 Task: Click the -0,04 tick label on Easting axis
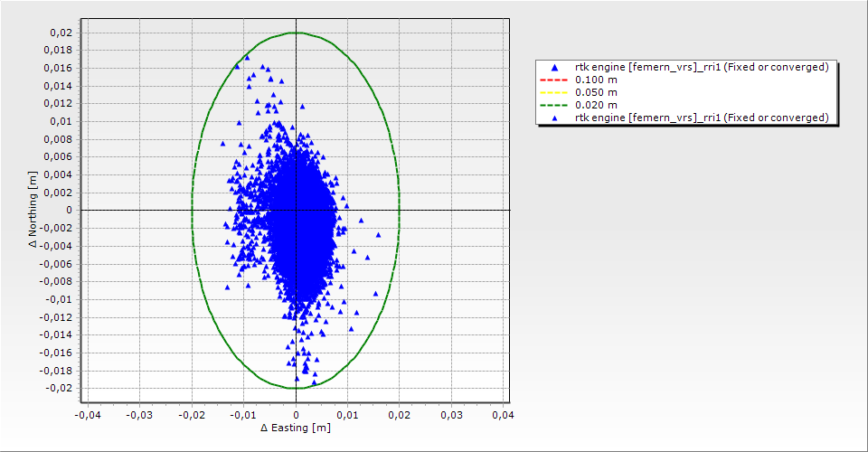(x=87, y=415)
